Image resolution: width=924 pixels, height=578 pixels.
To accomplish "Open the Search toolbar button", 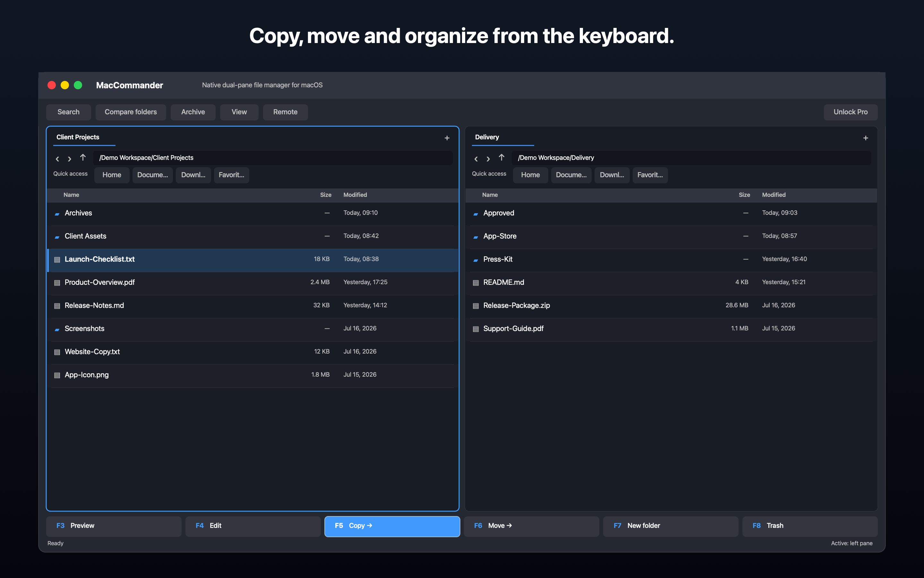I will tap(68, 112).
